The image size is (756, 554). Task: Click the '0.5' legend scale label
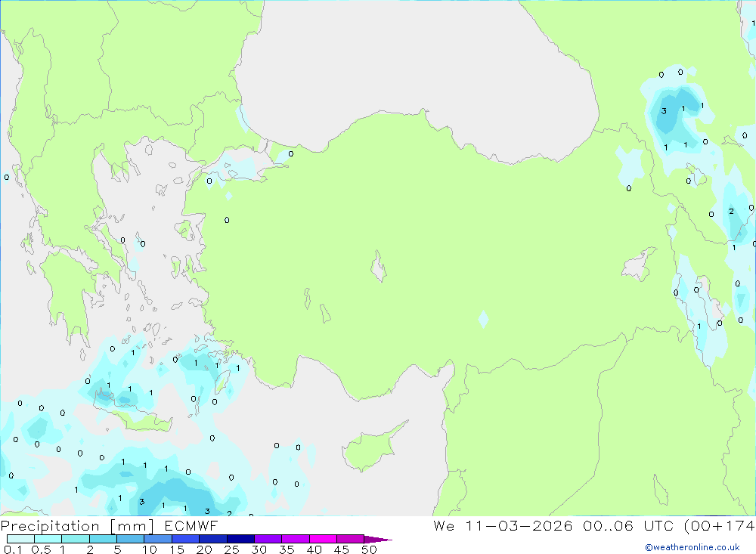pos(41,549)
